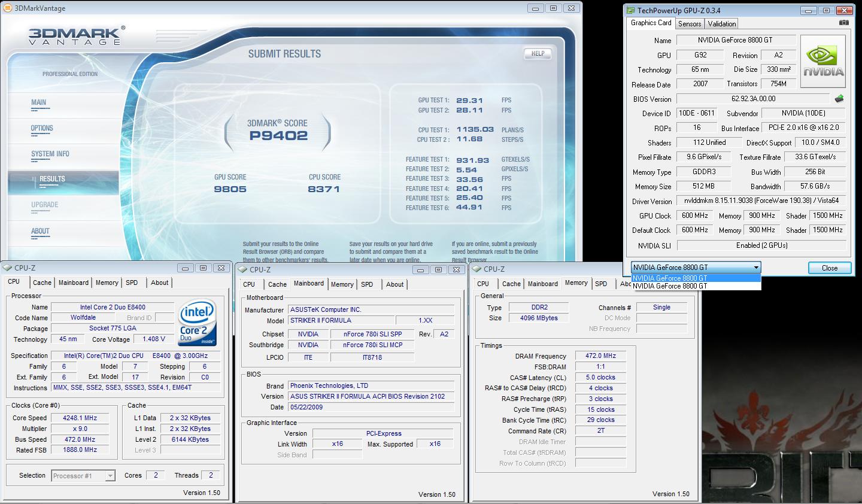
Task: Maximize the 3DMarkVantage window
Action: click(x=553, y=8)
